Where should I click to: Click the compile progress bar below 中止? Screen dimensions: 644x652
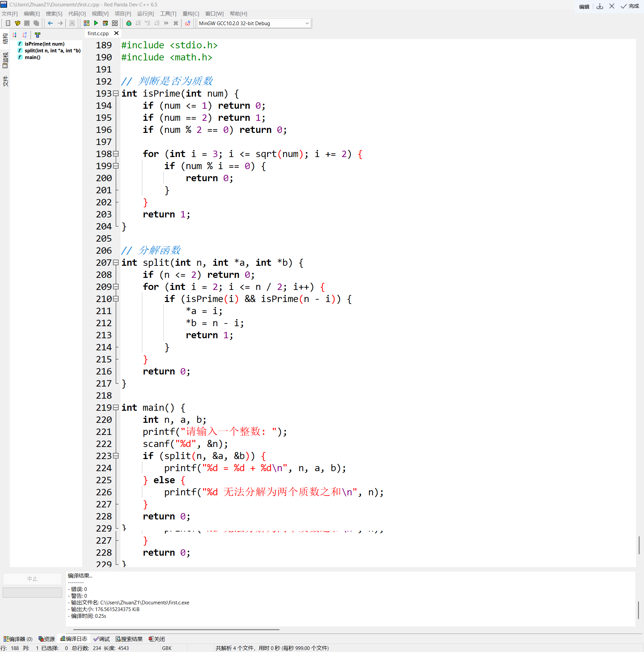33,593
